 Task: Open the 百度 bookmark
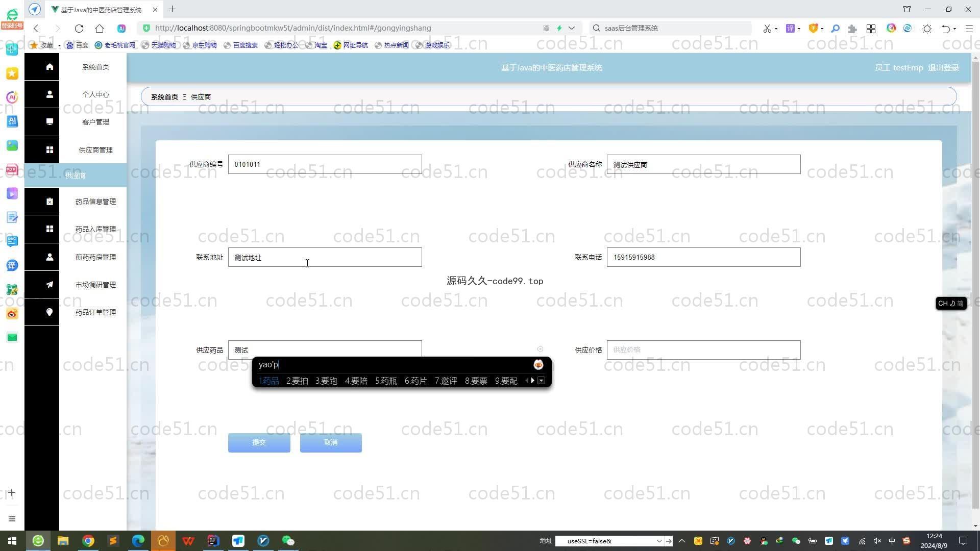point(78,45)
